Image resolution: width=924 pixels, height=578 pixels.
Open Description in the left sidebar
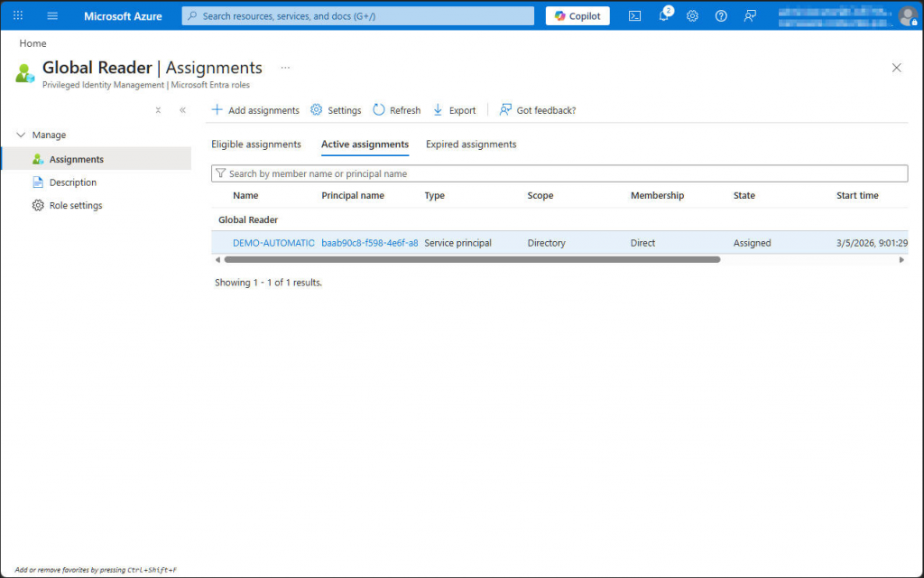[75, 182]
